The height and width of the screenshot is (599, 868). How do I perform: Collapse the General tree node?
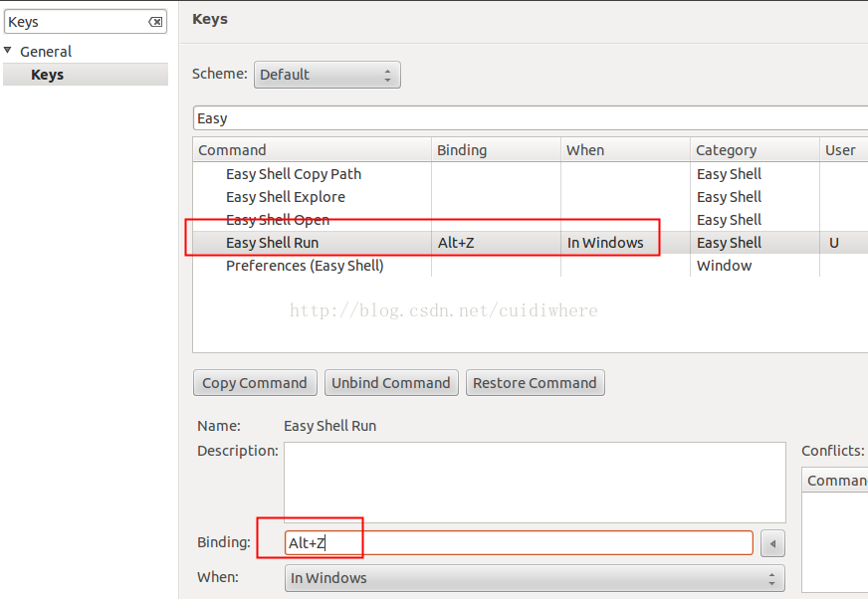(x=8, y=51)
